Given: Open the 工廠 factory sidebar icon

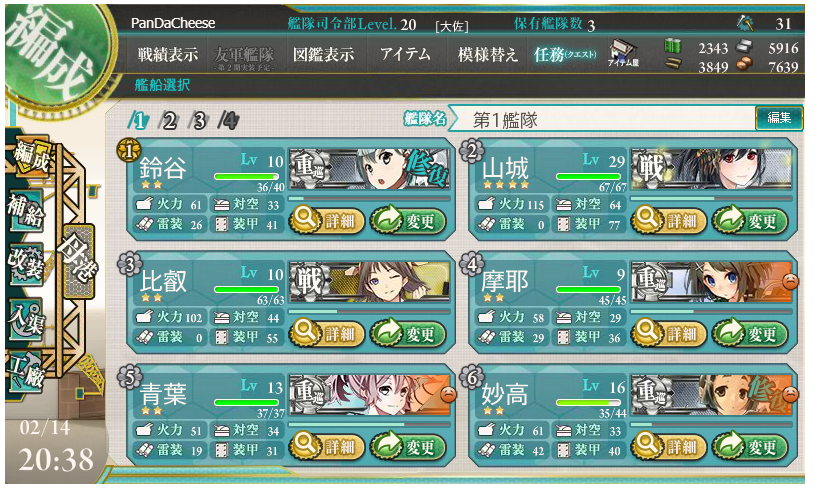Looking at the screenshot, I should point(26,371).
